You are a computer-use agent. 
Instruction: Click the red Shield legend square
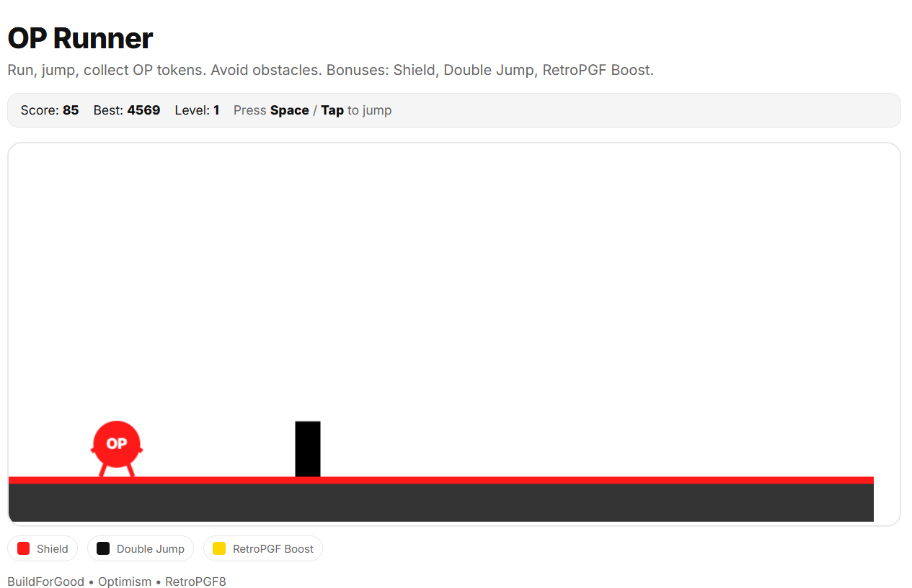point(23,548)
